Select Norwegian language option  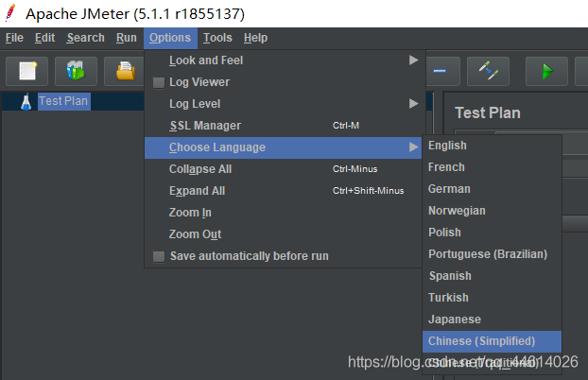pyautogui.click(x=492, y=211)
